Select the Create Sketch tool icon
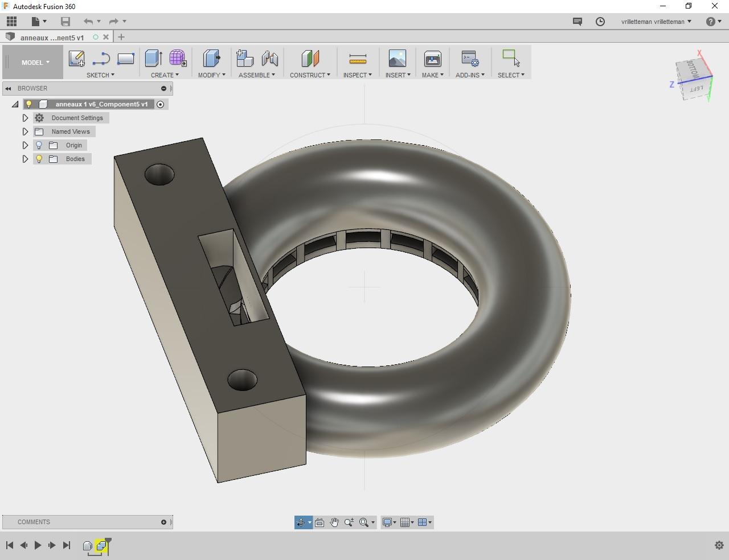The image size is (729, 560). (x=76, y=59)
